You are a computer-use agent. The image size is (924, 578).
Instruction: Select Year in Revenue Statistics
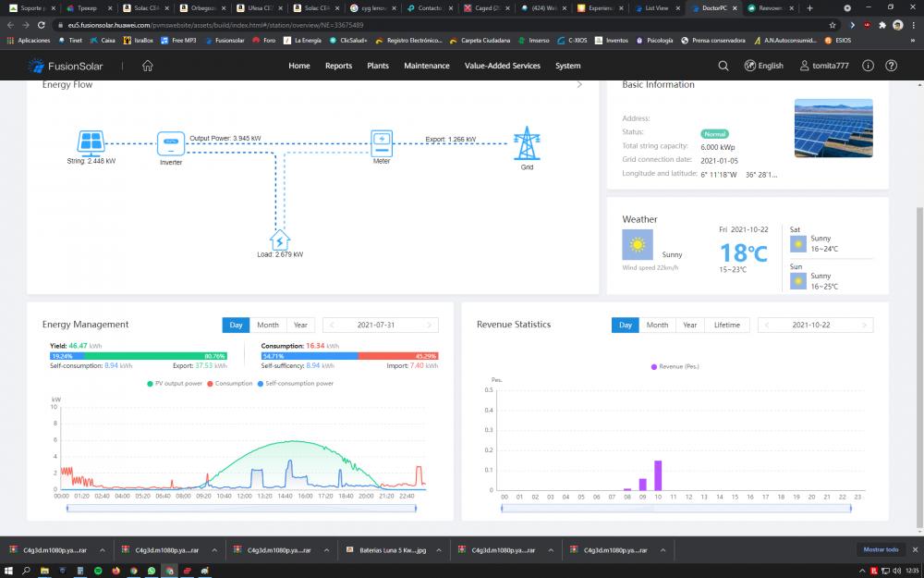(x=690, y=325)
